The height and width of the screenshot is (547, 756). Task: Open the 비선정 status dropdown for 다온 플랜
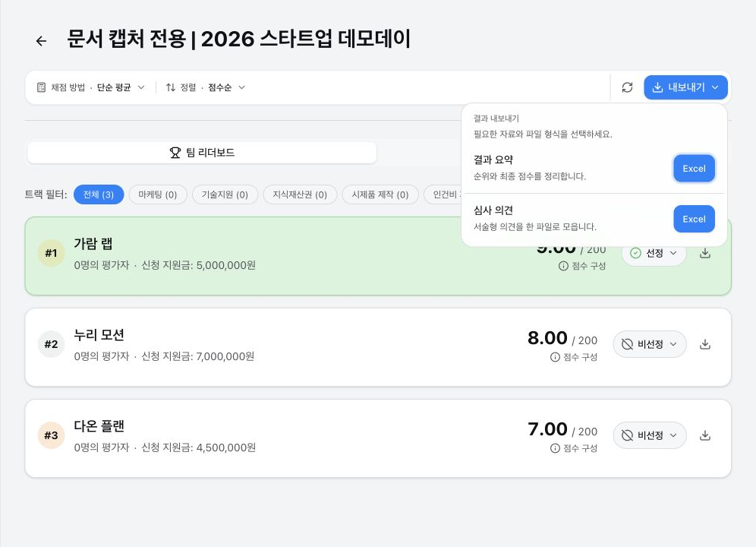click(x=650, y=435)
